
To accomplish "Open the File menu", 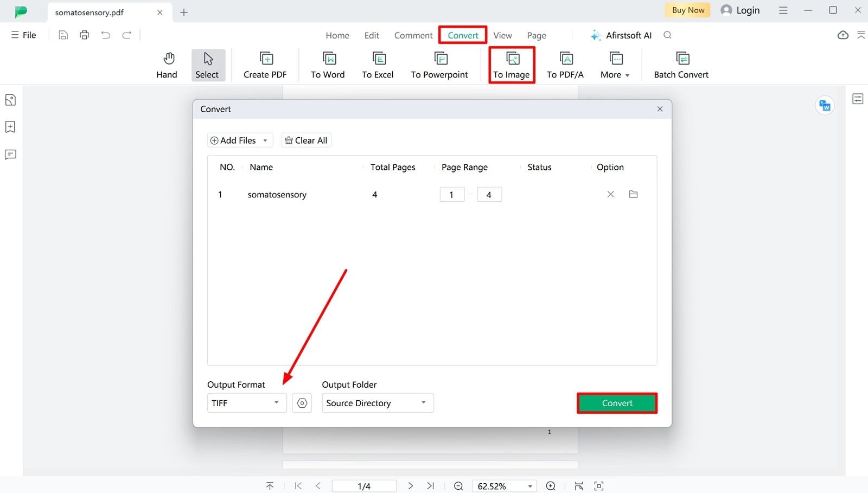I will pos(24,35).
